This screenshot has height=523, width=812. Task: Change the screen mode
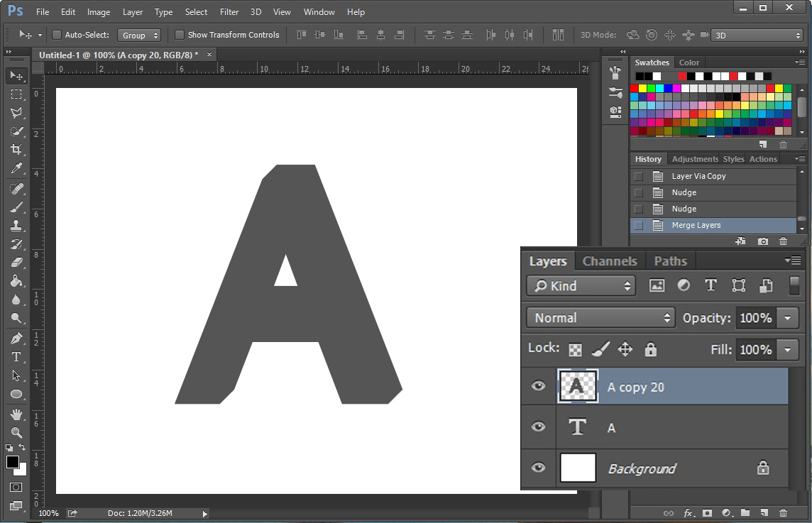click(16, 505)
